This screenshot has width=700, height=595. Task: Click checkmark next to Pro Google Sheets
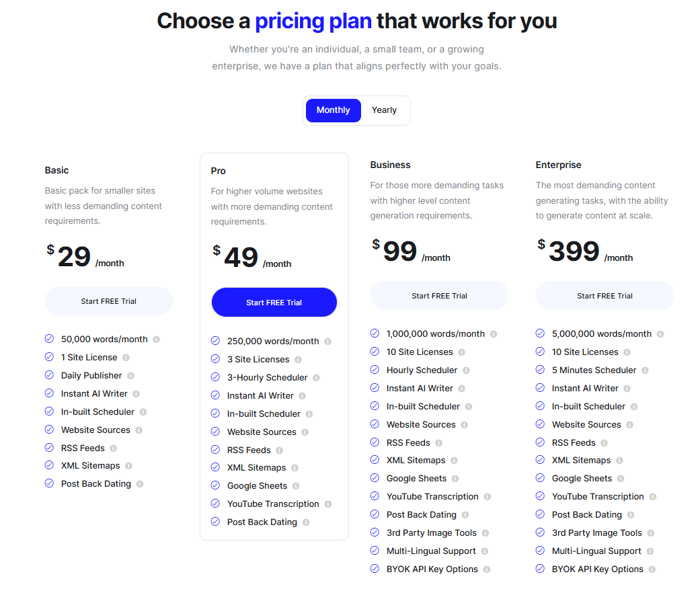215,485
